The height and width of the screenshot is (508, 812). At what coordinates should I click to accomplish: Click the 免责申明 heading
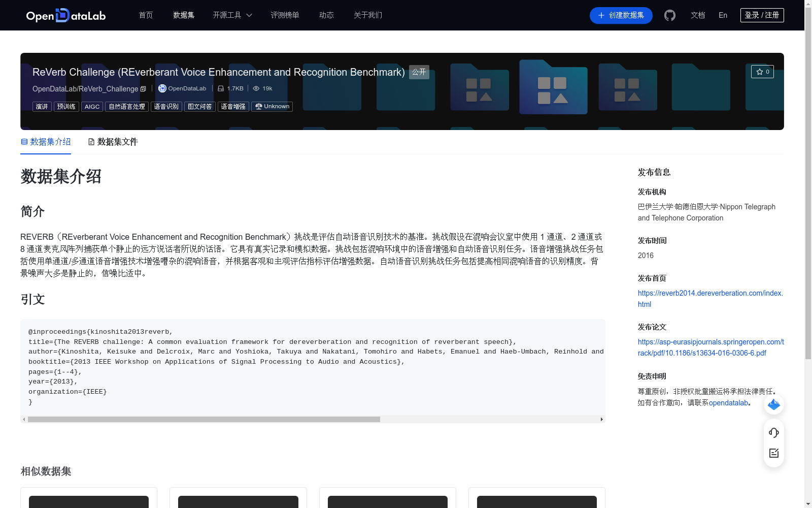click(x=652, y=376)
